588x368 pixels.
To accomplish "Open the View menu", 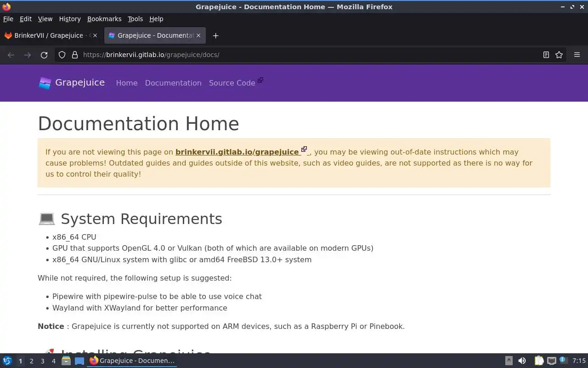I will tap(45, 19).
